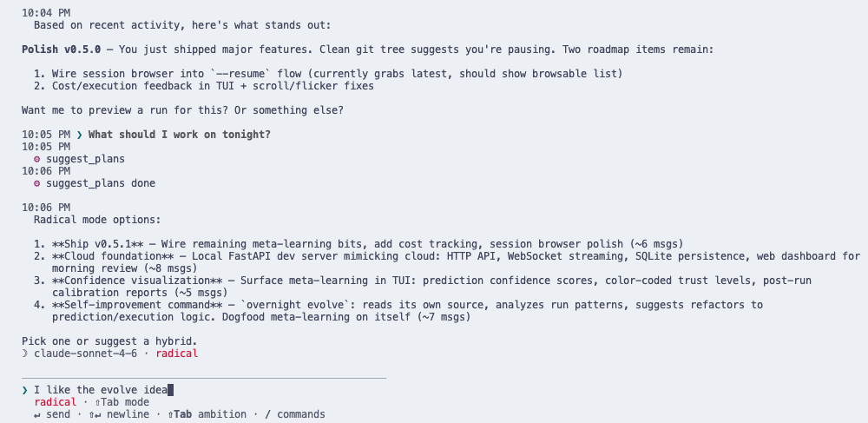
Task: Expand the suggest_plans tool call entry
Action: pyautogui.click(x=85, y=159)
